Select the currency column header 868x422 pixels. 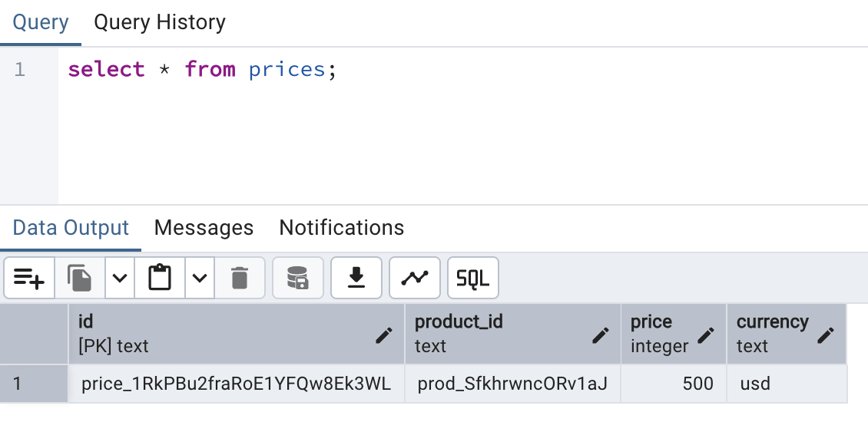tap(787, 334)
